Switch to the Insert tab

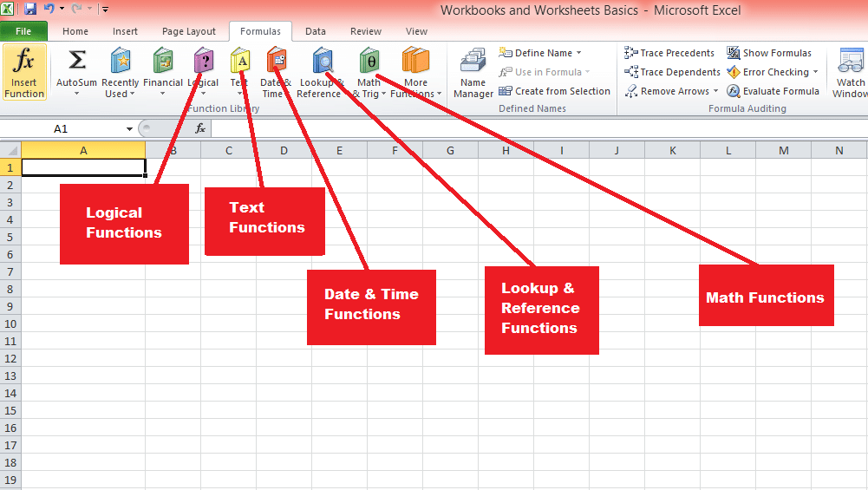click(125, 31)
